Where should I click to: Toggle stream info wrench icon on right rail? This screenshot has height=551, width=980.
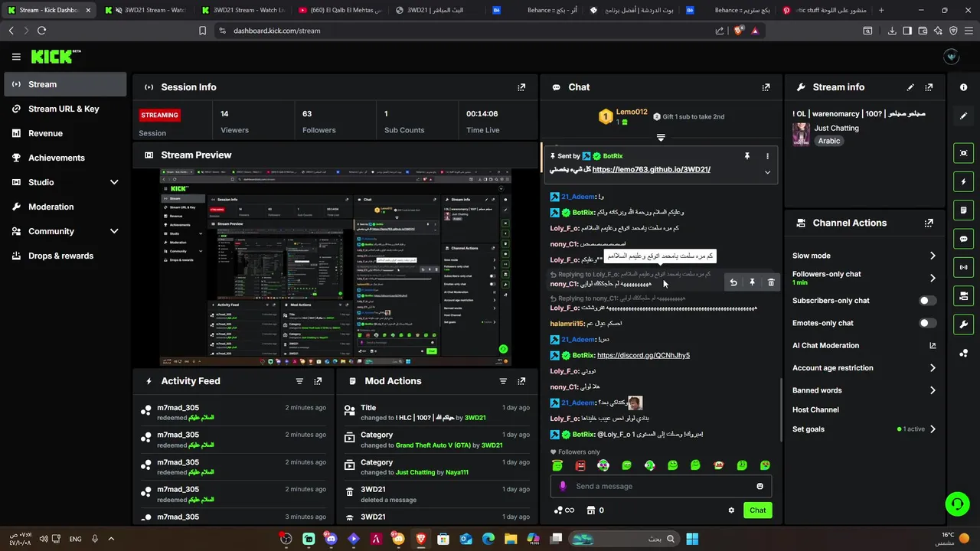pyautogui.click(x=963, y=324)
